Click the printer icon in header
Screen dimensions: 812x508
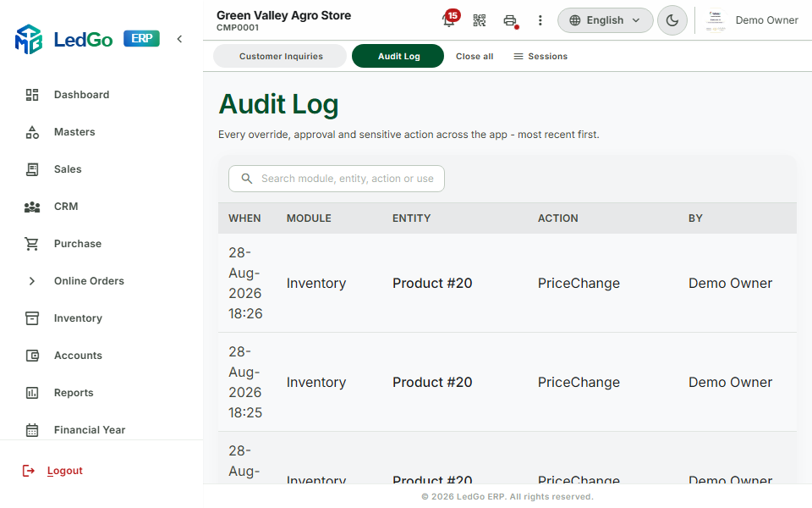click(510, 20)
